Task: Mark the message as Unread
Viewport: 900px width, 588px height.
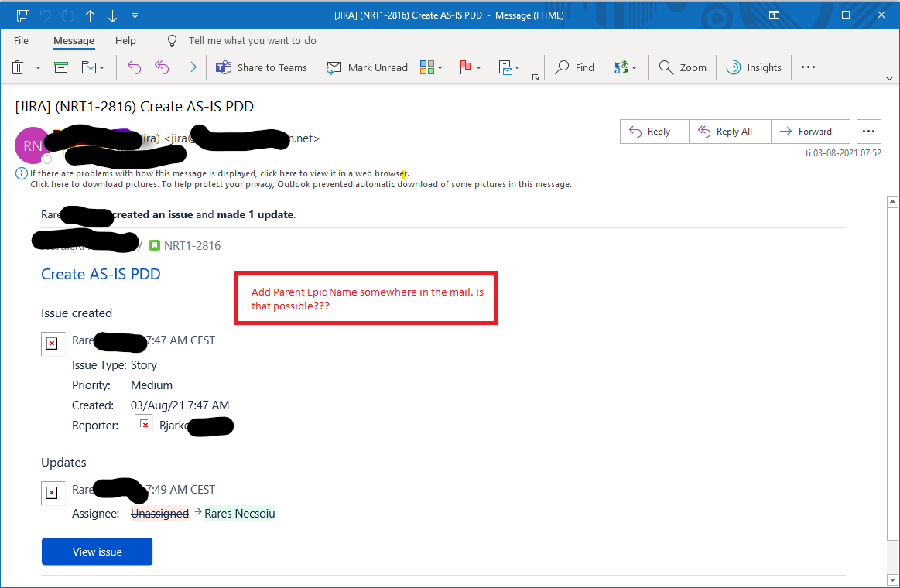Action: [367, 67]
